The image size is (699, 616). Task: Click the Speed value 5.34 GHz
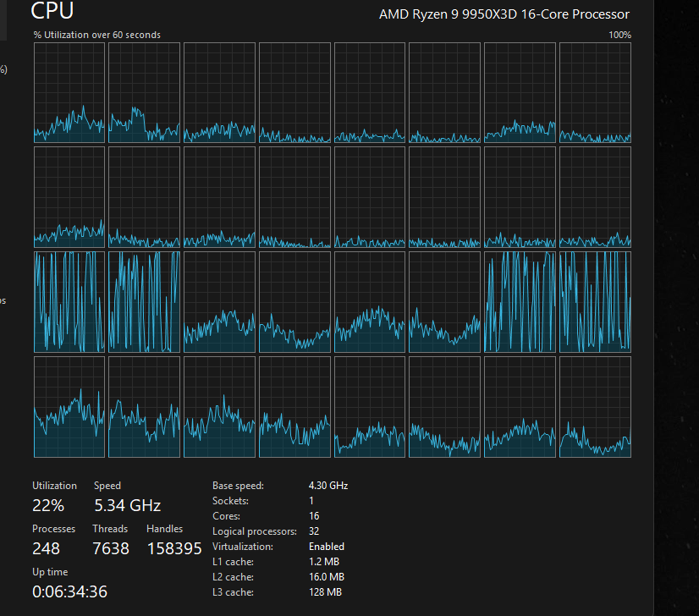tap(128, 505)
